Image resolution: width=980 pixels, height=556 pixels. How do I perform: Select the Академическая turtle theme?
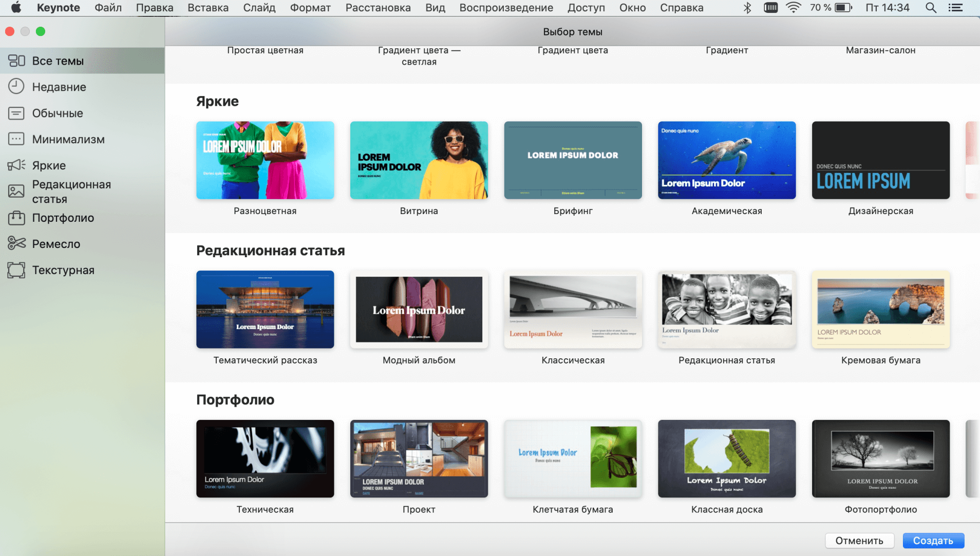726,160
